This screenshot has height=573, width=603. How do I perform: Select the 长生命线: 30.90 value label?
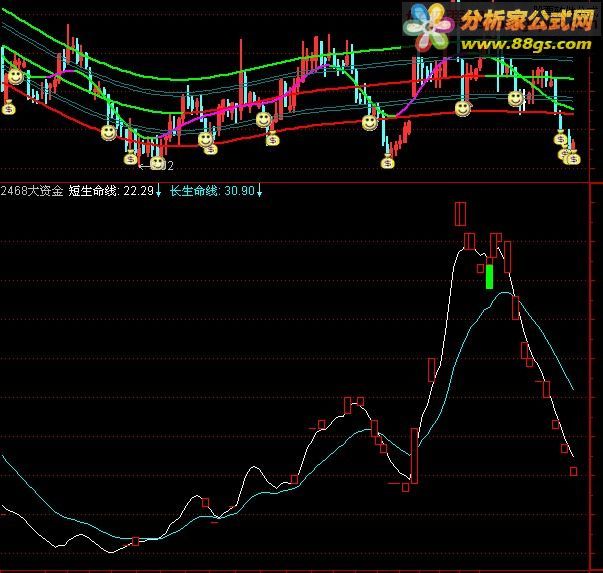212,191
